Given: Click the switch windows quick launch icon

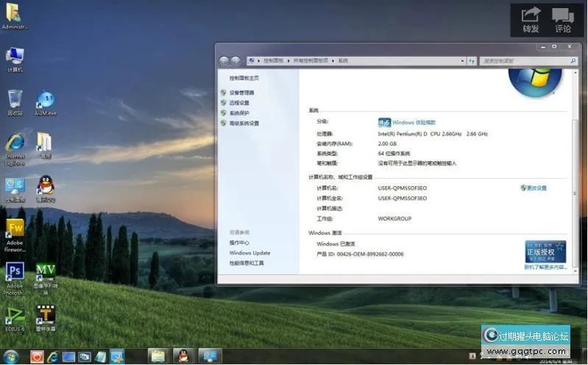Looking at the screenshot, I should pyautogui.click(x=85, y=357).
